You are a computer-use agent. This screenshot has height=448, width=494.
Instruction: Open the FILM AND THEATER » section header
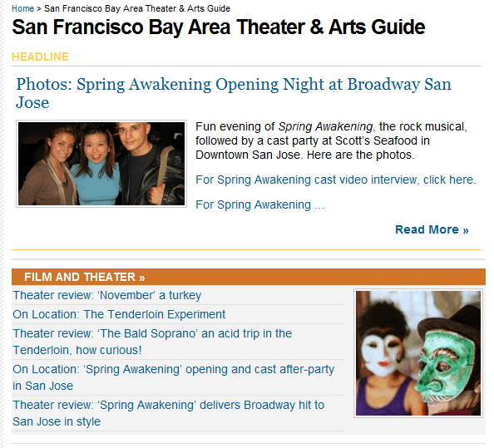point(85,277)
